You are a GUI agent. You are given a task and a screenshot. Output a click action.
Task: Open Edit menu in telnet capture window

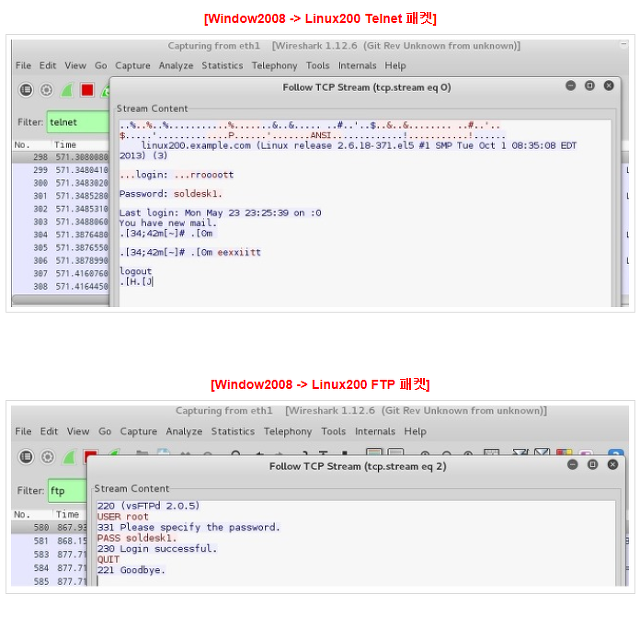click(48, 66)
